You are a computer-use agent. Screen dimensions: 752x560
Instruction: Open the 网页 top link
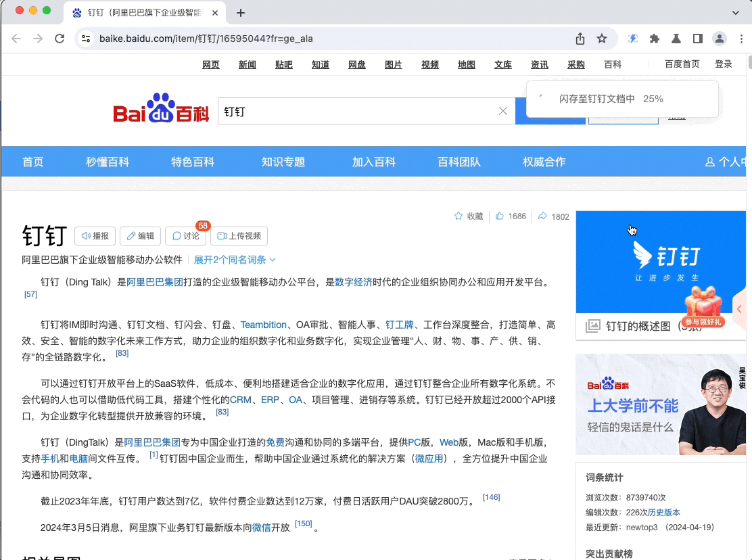coord(211,64)
